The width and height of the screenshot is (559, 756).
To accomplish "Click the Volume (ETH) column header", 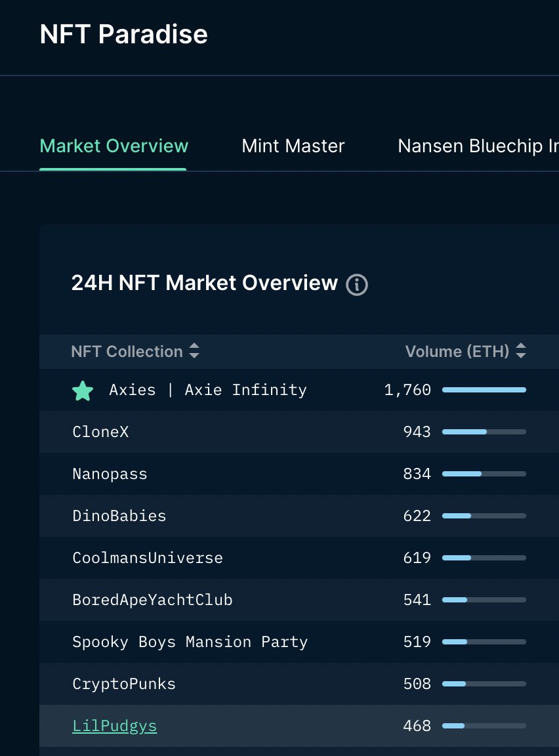I will (x=457, y=352).
